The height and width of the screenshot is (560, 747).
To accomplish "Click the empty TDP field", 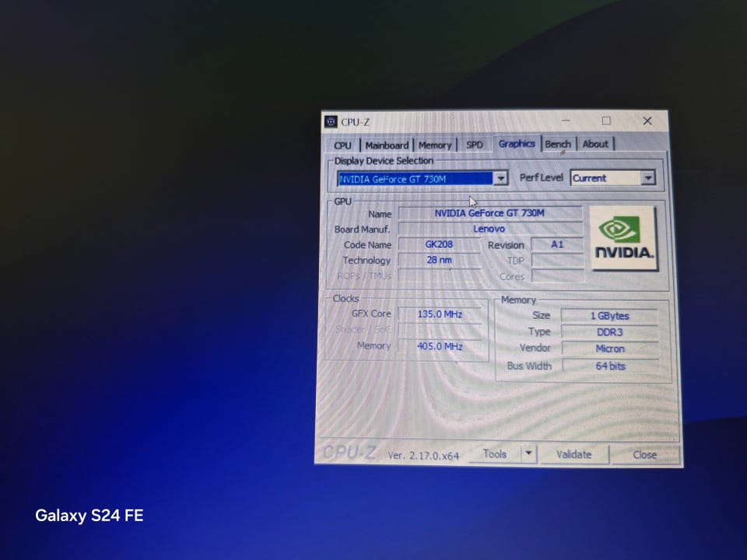I will coord(557,261).
